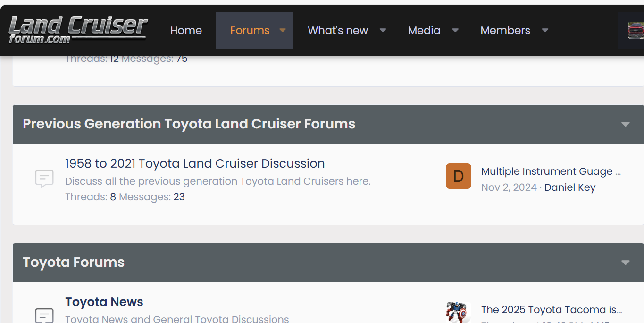Expand the Forums dropdown arrow

click(283, 30)
